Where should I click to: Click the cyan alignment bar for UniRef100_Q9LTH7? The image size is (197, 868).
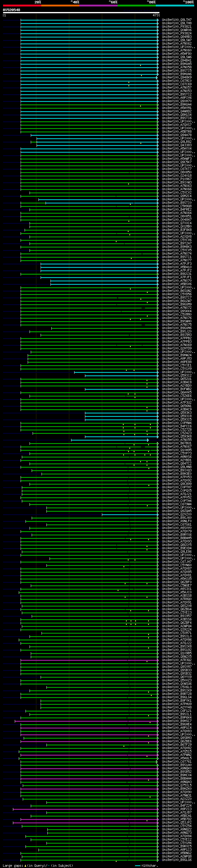[x=89, y=20]
